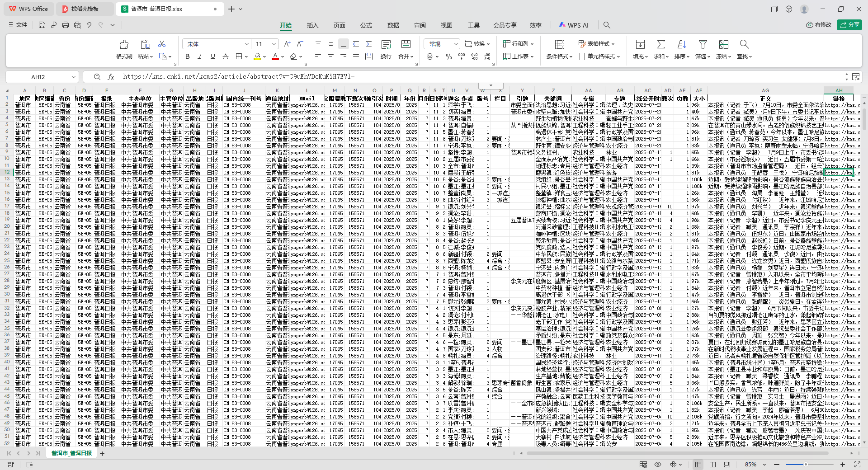This screenshot has width=868, height=470.
Task: Click the WPS AI button
Action: 574,25
